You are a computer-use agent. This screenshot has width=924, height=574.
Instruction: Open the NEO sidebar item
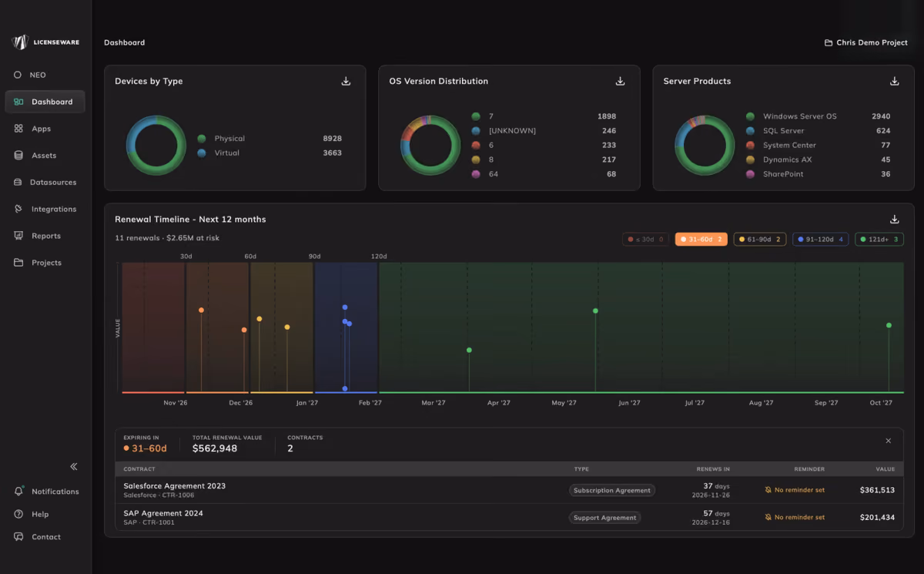tap(45, 75)
